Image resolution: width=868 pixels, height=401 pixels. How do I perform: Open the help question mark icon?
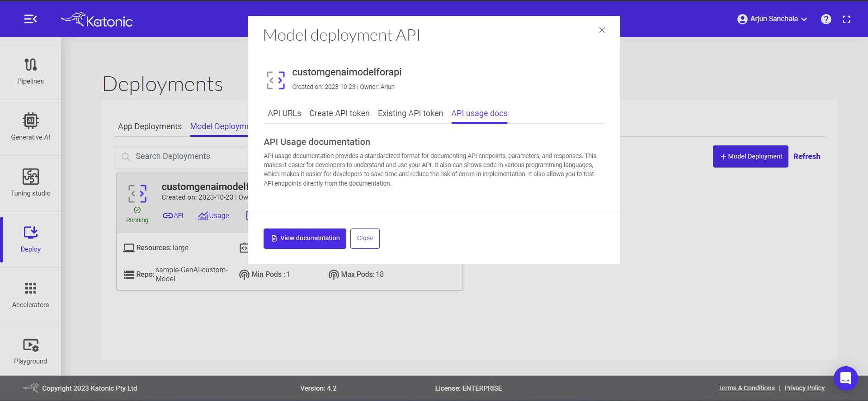(x=826, y=19)
